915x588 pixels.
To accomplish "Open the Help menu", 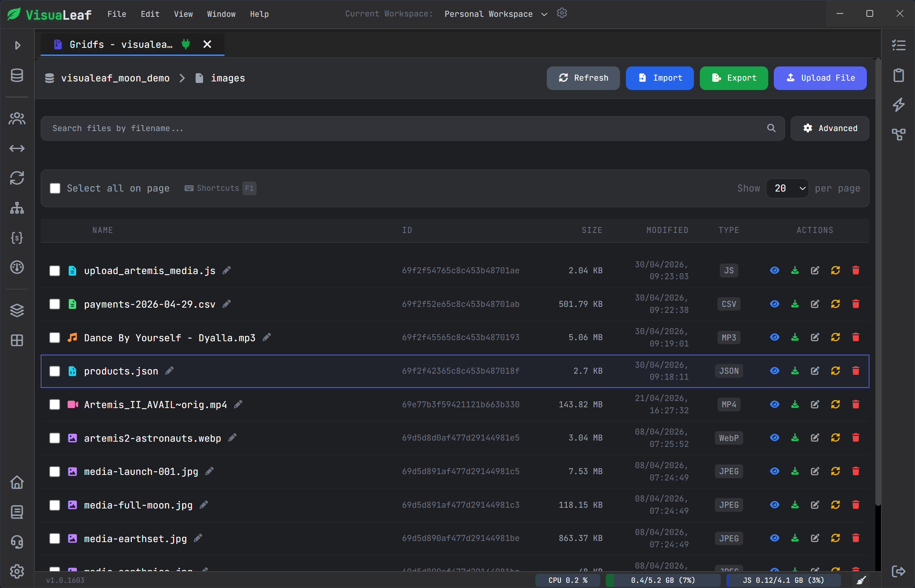I will click(x=259, y=14).
